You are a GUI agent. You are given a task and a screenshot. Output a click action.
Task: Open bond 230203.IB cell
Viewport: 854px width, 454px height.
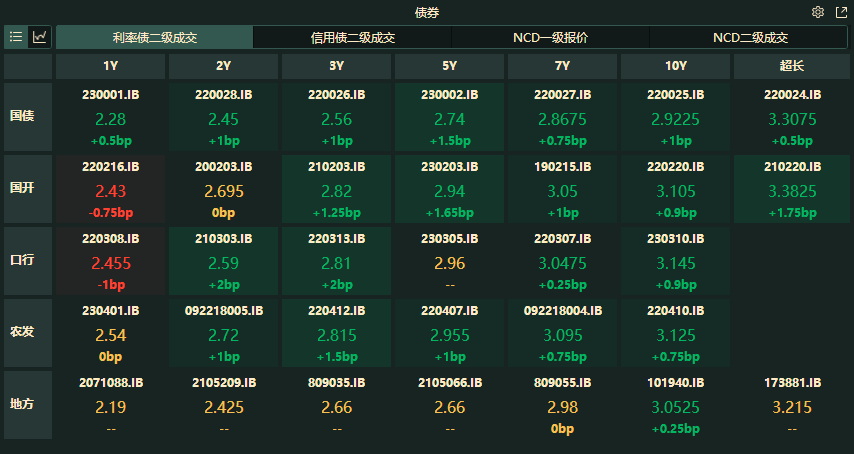coord(449,188)
